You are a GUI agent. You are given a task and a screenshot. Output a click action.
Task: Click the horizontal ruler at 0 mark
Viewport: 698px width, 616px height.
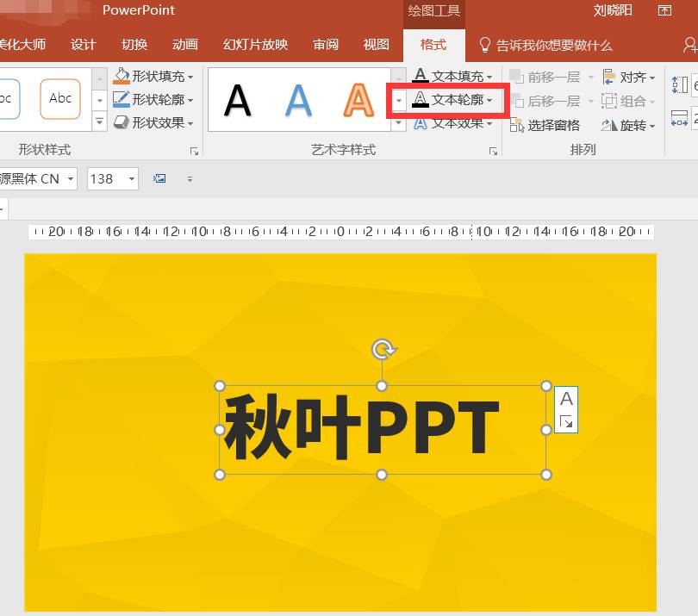[340, 232]
